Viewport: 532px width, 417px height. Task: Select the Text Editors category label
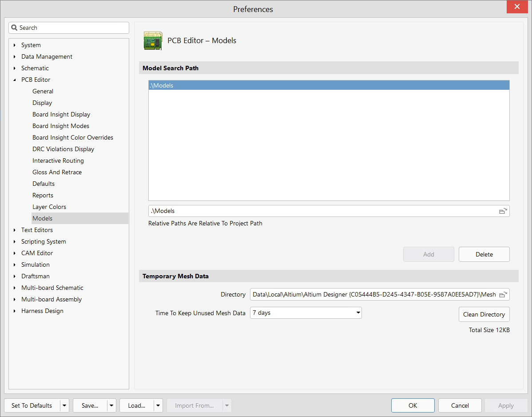37,230
